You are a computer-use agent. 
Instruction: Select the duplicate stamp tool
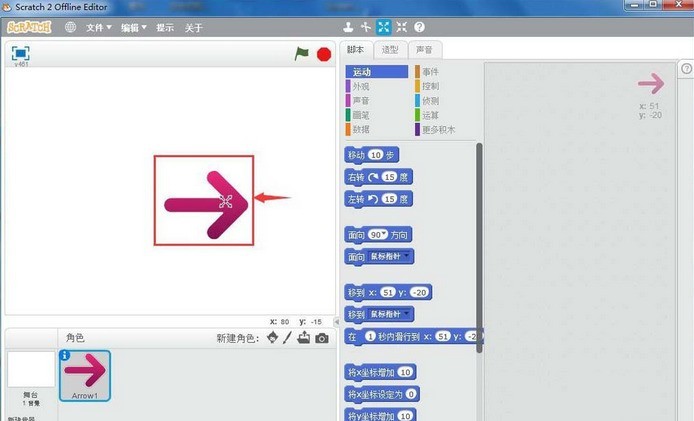(348, 27)
